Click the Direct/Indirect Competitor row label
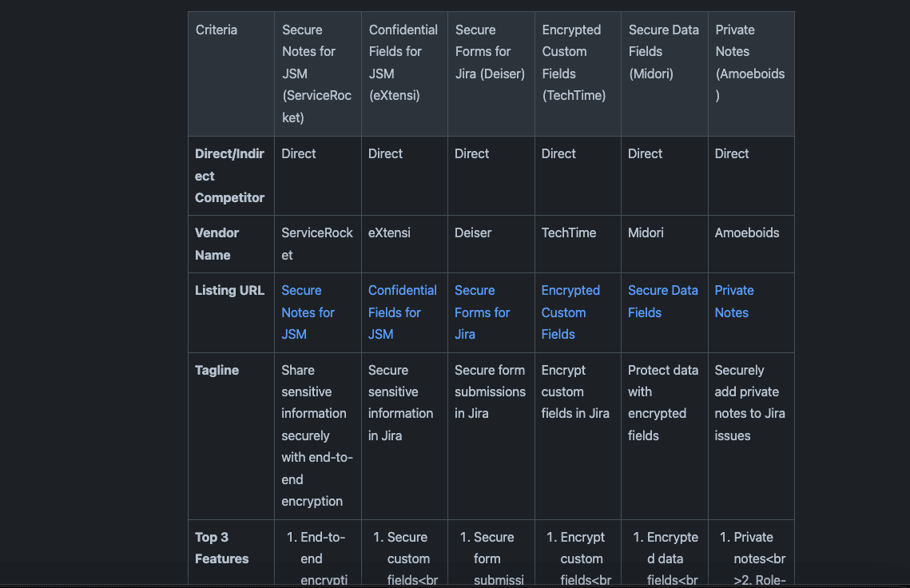Screen dimensions: 910x588 click(x=230, y=176)
